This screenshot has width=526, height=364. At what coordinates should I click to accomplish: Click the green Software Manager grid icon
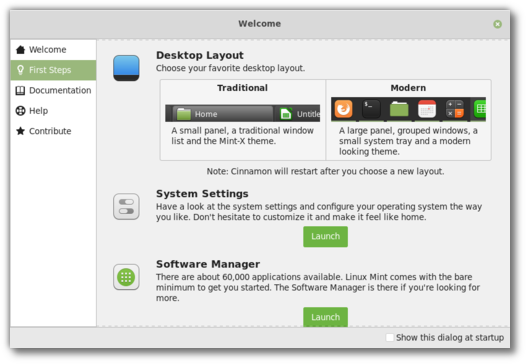(126, 277)
